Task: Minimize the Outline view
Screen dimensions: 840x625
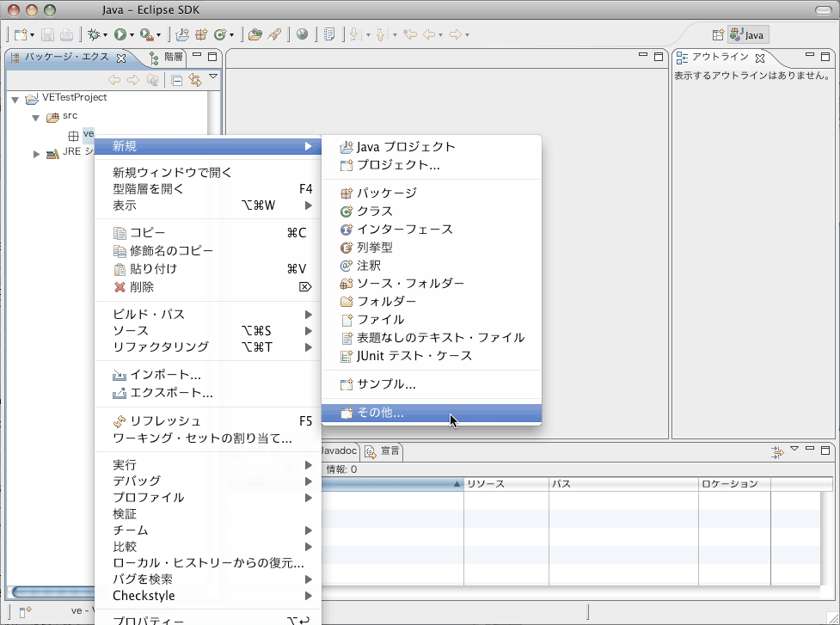Action: pyautogui.click(x=810, y=55)
